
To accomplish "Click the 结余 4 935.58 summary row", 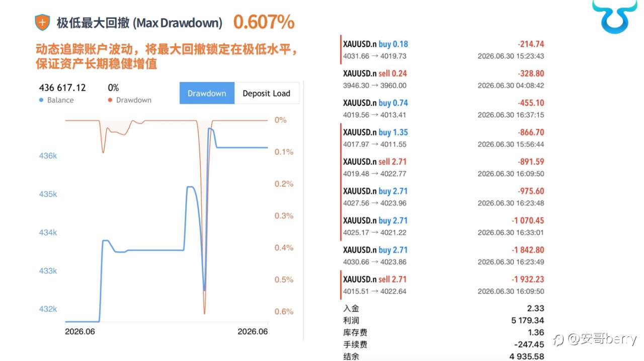I will [443, 356].
